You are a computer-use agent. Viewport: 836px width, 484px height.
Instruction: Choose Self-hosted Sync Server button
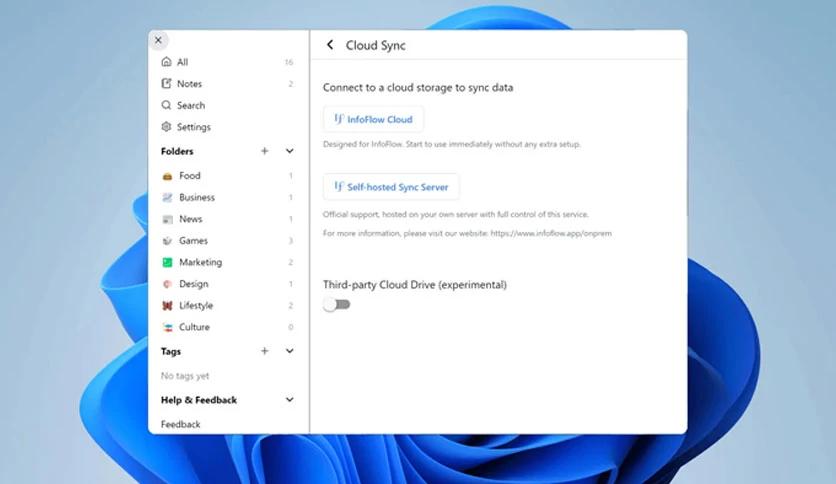click(x=391, y=187)
